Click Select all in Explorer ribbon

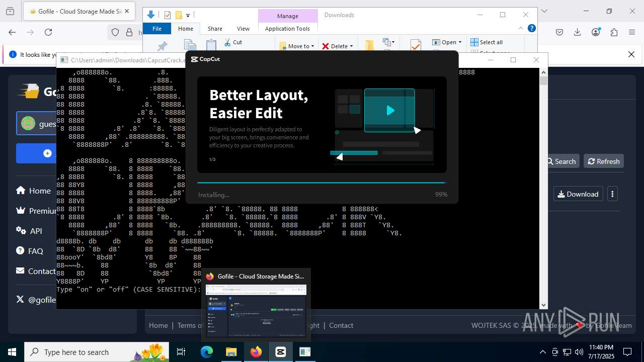[487, 42]
